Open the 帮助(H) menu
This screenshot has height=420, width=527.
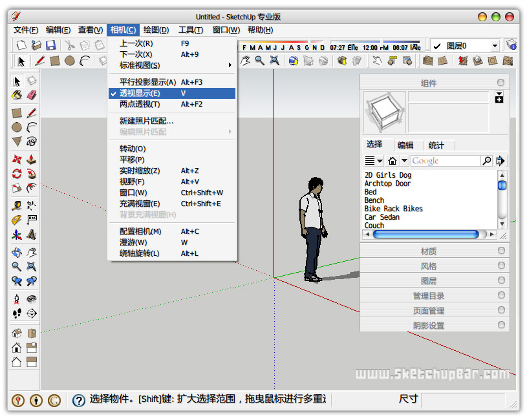click(261, 30)
